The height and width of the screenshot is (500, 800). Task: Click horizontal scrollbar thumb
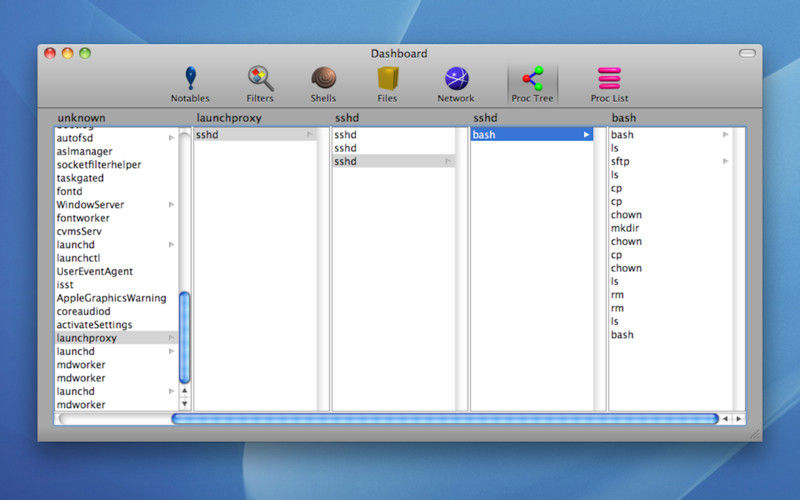tap(445, 419)
